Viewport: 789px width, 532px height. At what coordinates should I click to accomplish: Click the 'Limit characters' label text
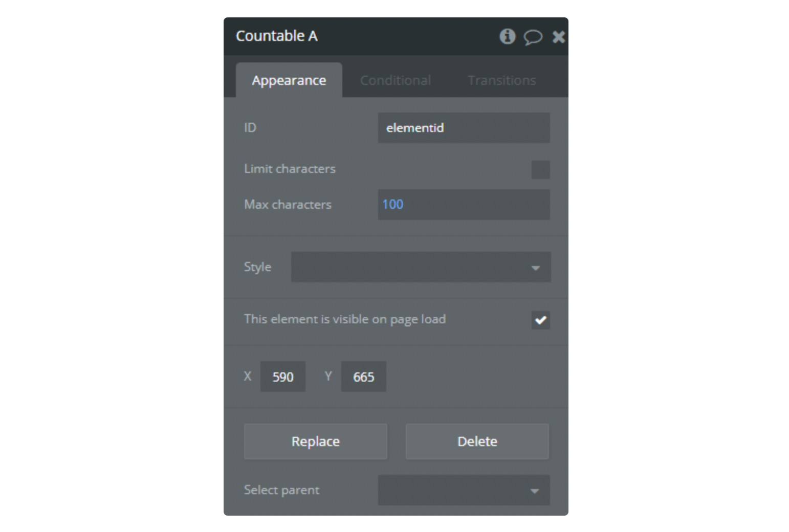290,169
